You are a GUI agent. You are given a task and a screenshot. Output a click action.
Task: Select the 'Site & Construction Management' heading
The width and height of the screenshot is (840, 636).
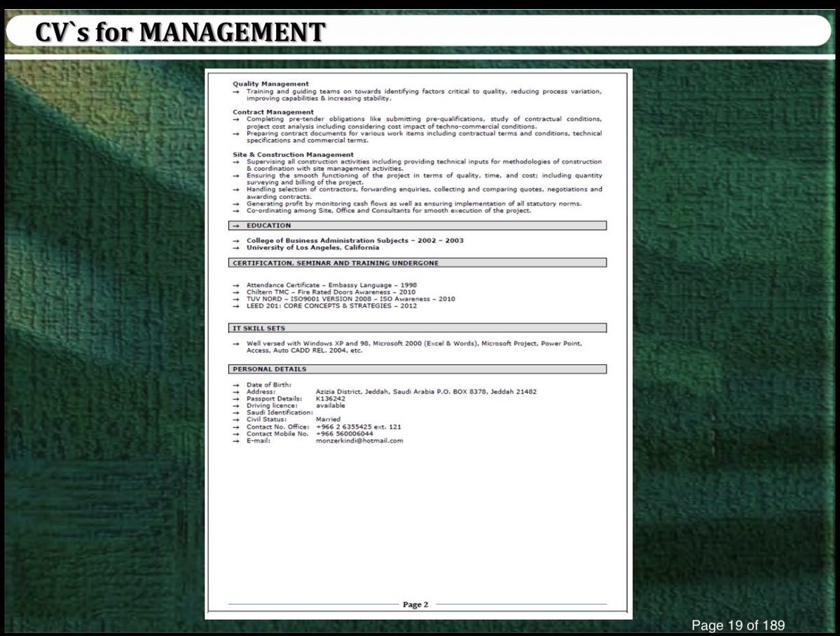pos(293,154)
